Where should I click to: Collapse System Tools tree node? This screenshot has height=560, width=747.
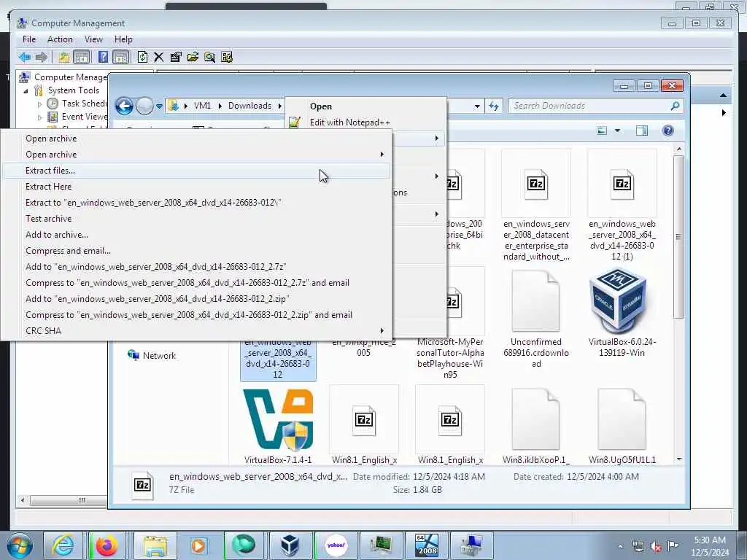[26, 90]
